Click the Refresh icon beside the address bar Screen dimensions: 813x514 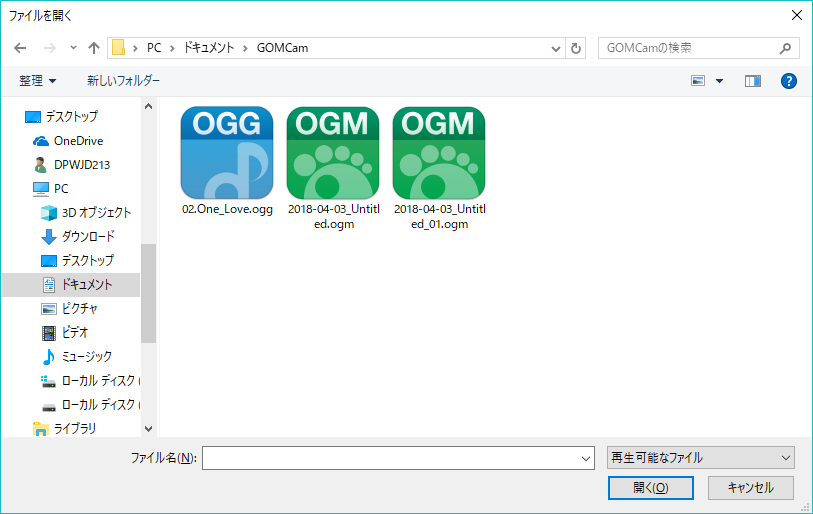point(576,48)
